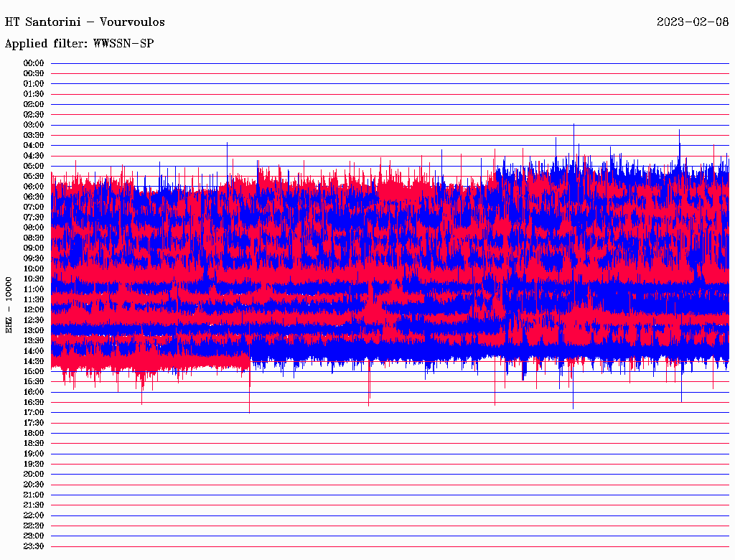Image resolution: width=735 pixels, height=560 pixels.
Task: Click the date 2023-02-08 in the header
Action: pyautogui.click(x=692, y=22)
